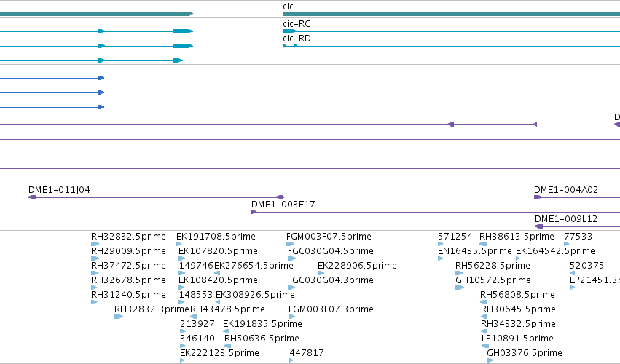Click the GH10572.5prime EST label
The width and height of the screenshot is (620, 364).
coord(493,280)
